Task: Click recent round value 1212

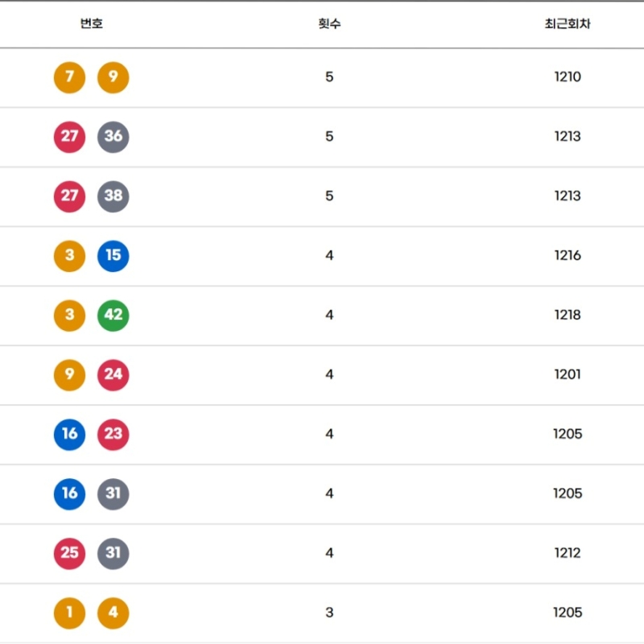Action: tap(568, 554)
